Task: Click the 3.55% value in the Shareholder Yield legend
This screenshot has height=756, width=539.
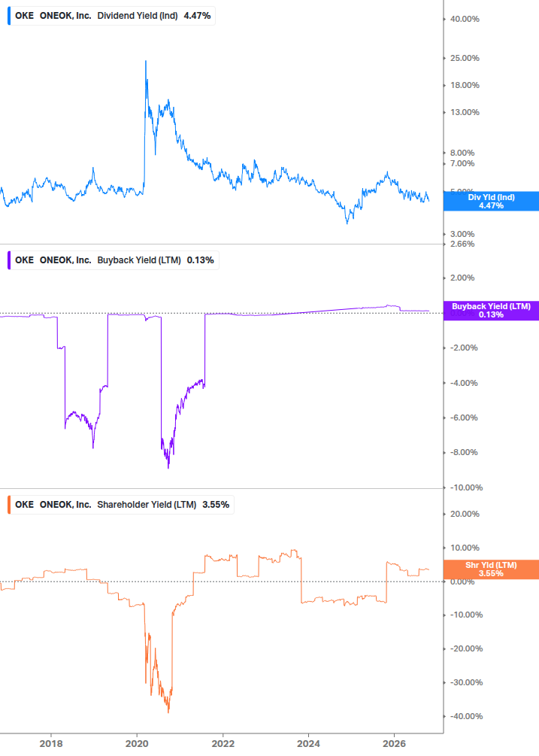Action: [216, 505]
